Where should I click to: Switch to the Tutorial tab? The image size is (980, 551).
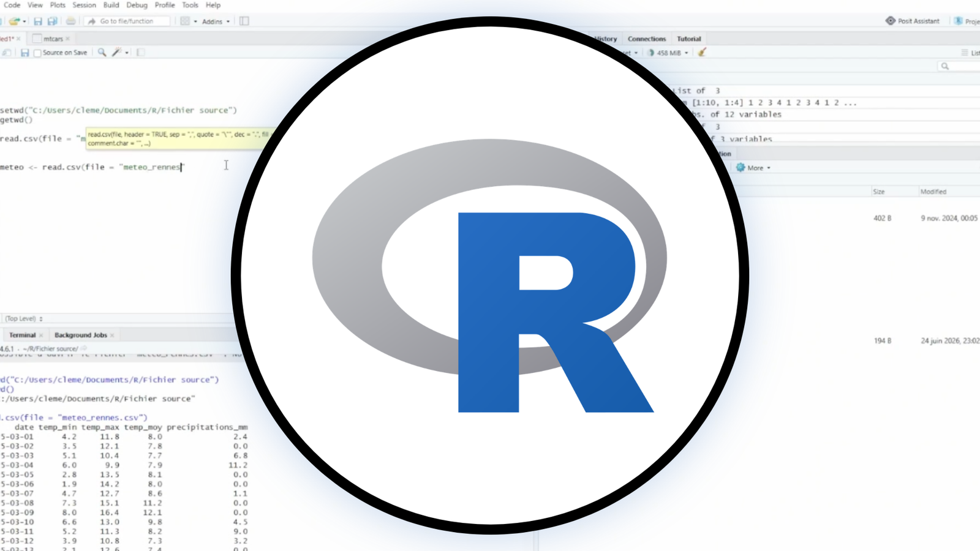(x=688, y=39)
